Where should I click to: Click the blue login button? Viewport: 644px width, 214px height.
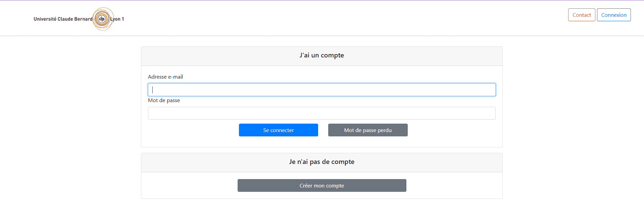click(x=278, y=130)
